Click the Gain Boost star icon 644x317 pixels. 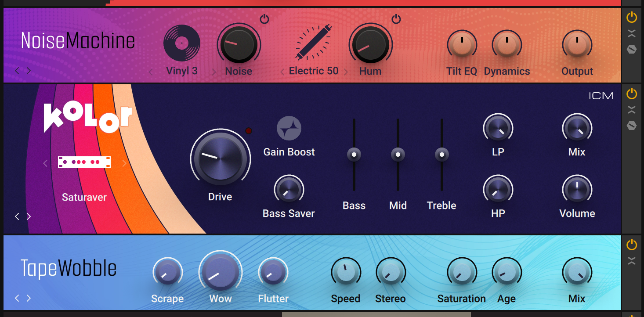289,129
